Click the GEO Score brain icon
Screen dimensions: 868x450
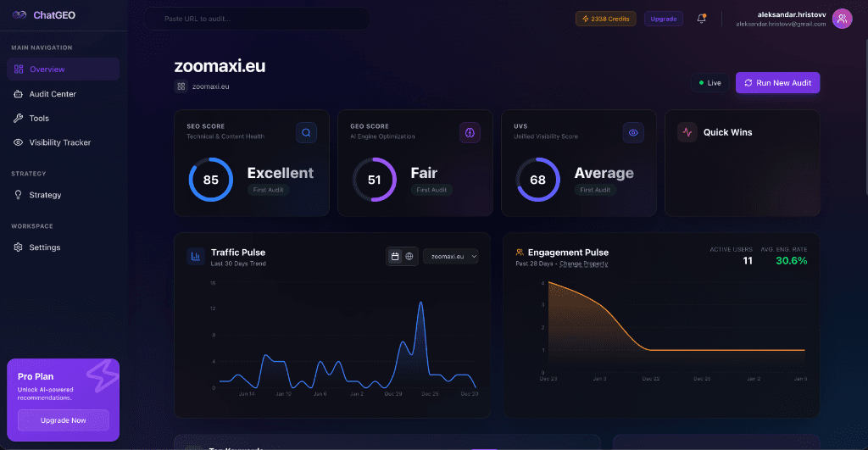[470, 132]
